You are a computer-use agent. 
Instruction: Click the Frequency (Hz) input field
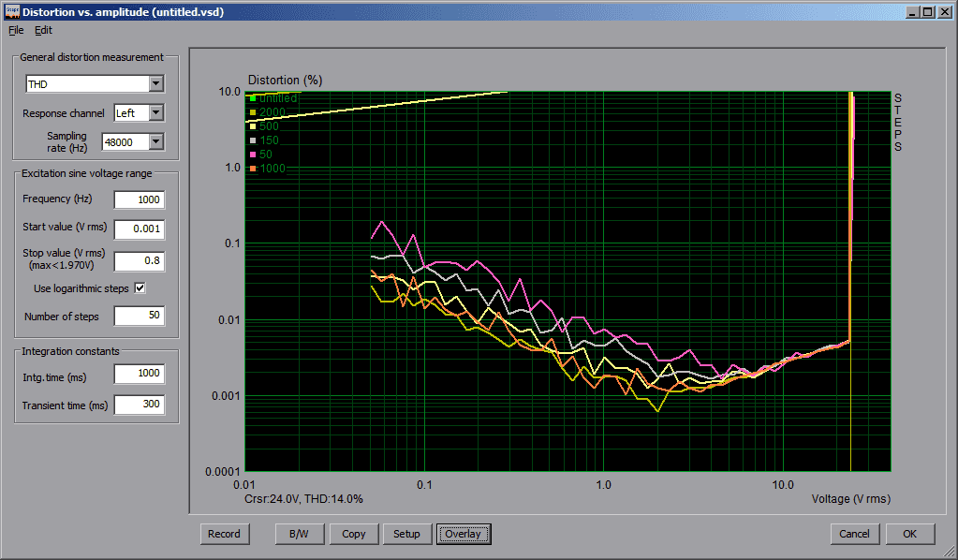pos(139,199)
